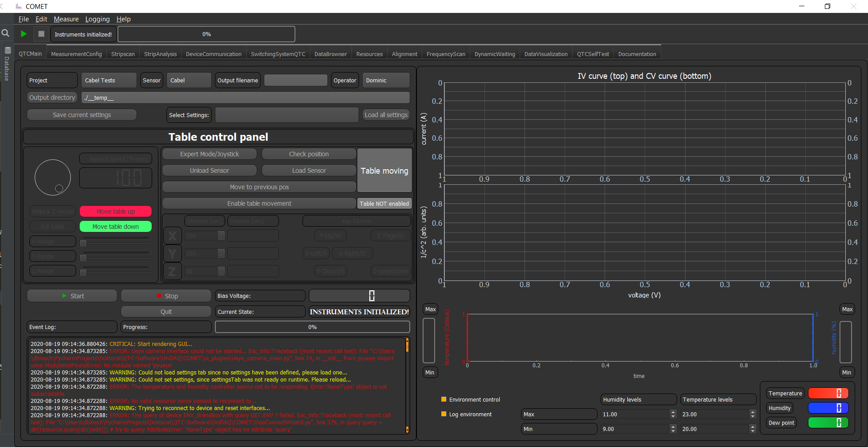The image size is (868, 447).
Task: Click the Table NOT enabled indicator
Action: click(384, 203)
